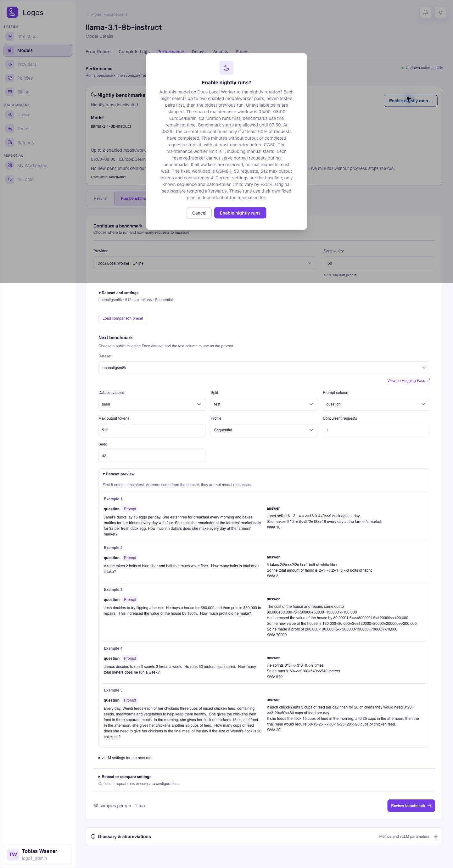Image resolution: width=453 pixels, height=868 pixels.
Task: Expand Glossary with the plus icon
Action: tap(436, 837)
